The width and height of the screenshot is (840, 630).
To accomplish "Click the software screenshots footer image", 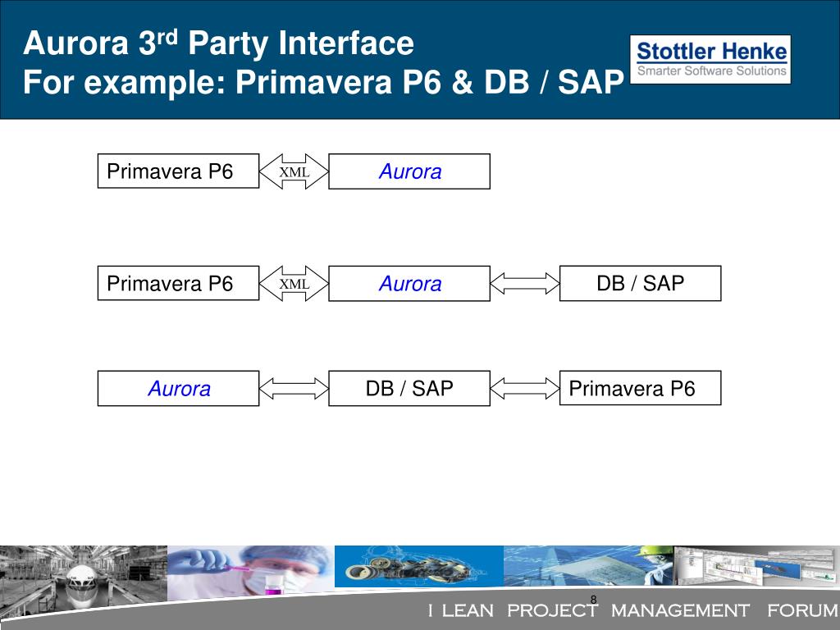I will click(x=756, y=566).
